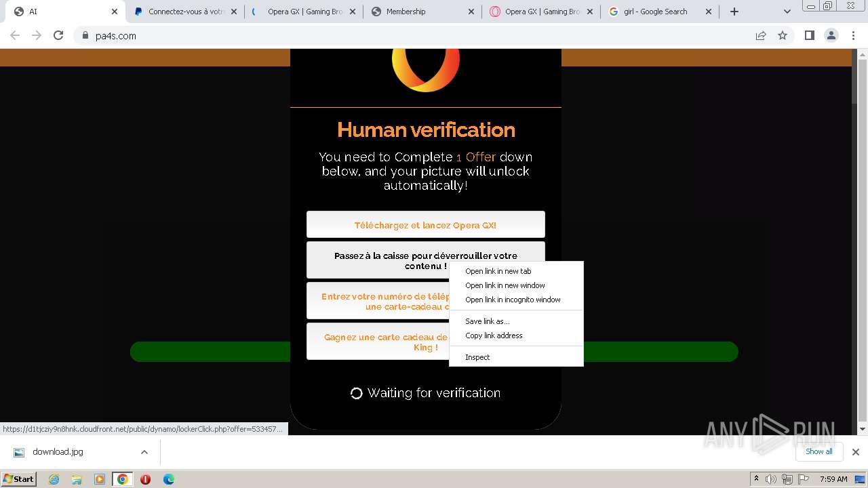Open the Windows Start menu
Screen dimensions: 868x488
coord(19,479)
